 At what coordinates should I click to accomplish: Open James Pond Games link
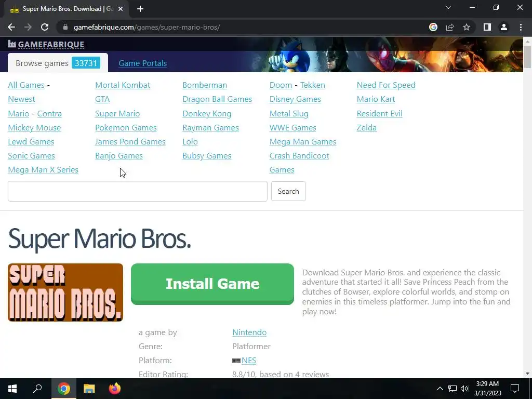coord(130,141)
